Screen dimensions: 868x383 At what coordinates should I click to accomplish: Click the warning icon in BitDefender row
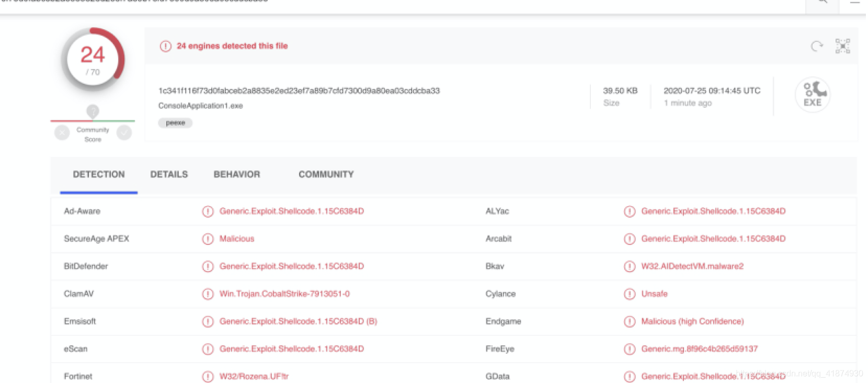click(208, 266)
